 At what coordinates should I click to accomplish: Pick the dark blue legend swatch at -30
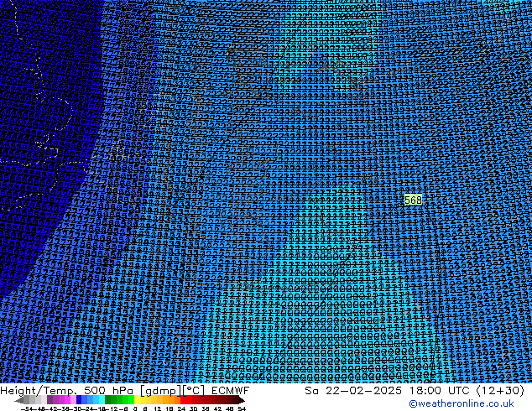[79, 399]
